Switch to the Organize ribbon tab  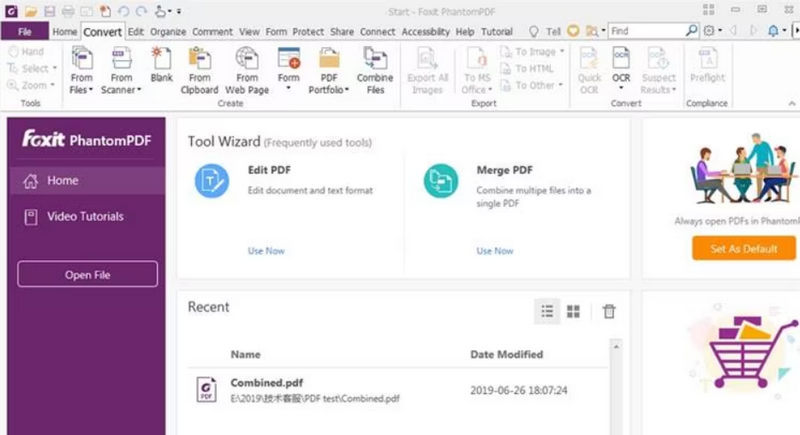tap(168, 32)
